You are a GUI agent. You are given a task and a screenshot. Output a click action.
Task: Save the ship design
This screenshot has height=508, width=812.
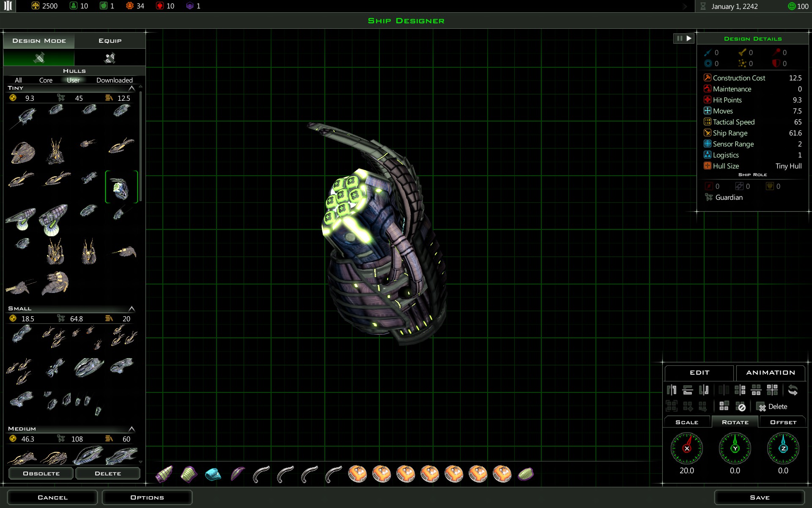760,497
